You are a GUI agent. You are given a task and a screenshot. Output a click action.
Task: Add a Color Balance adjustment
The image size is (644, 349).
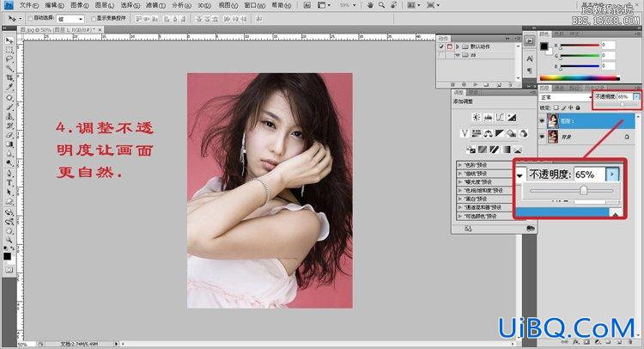click(488, 133)
